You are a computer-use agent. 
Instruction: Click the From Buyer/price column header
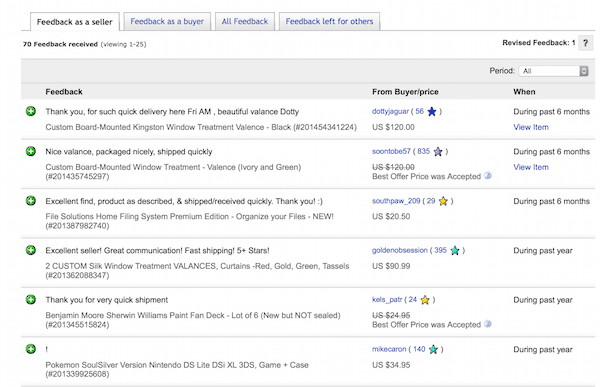pos(405,92)
